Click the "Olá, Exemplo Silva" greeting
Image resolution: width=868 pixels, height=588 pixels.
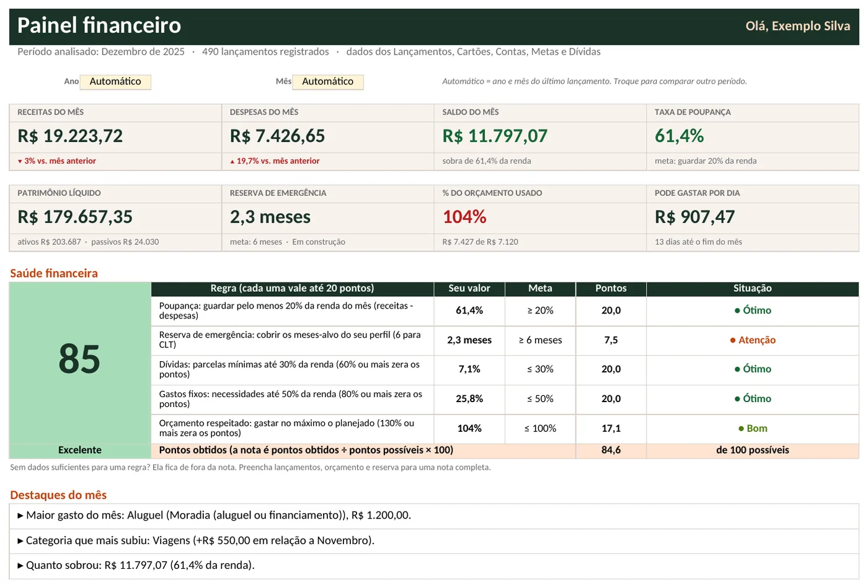coord(798,26)
